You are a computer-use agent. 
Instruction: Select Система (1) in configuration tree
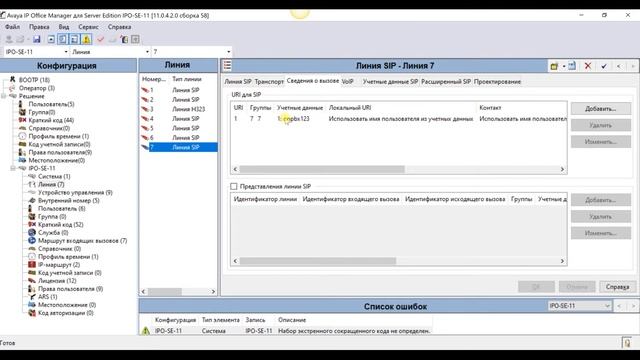[x=54, y=176]
